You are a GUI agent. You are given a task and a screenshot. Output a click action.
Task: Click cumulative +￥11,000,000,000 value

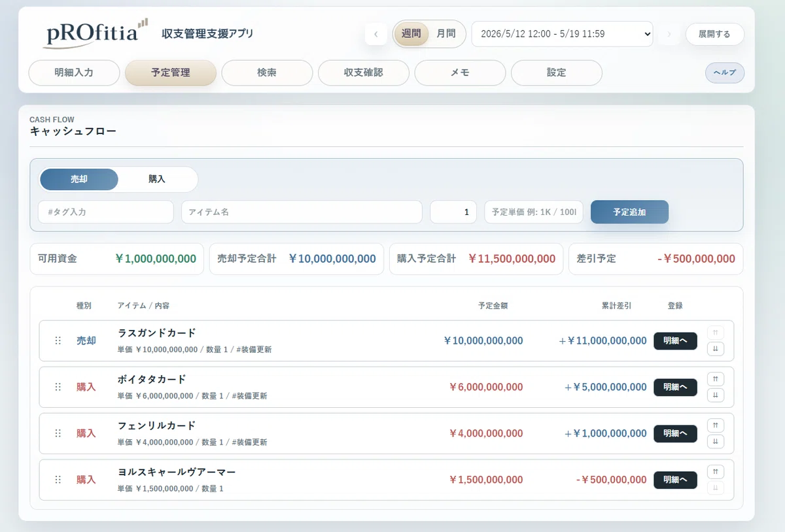[x=602, y=341]
